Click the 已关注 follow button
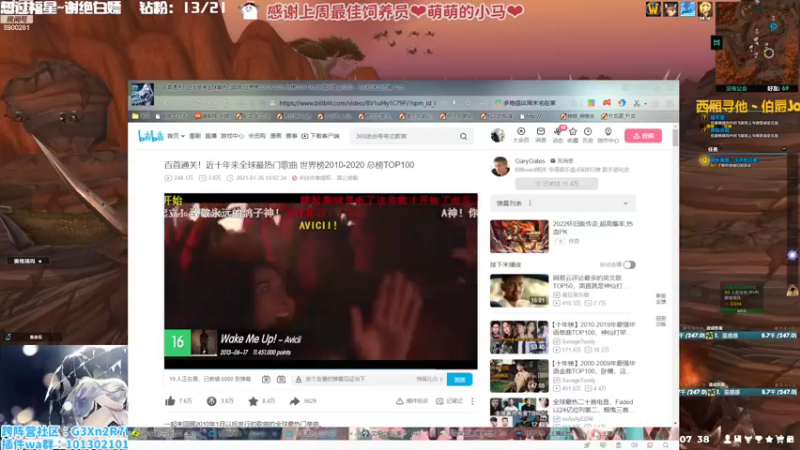Screen dimensions: 800x450 click(x=557, y=184)
